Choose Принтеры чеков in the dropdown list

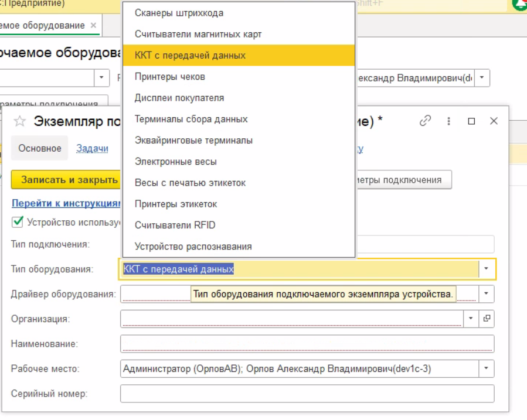point(169,77)
